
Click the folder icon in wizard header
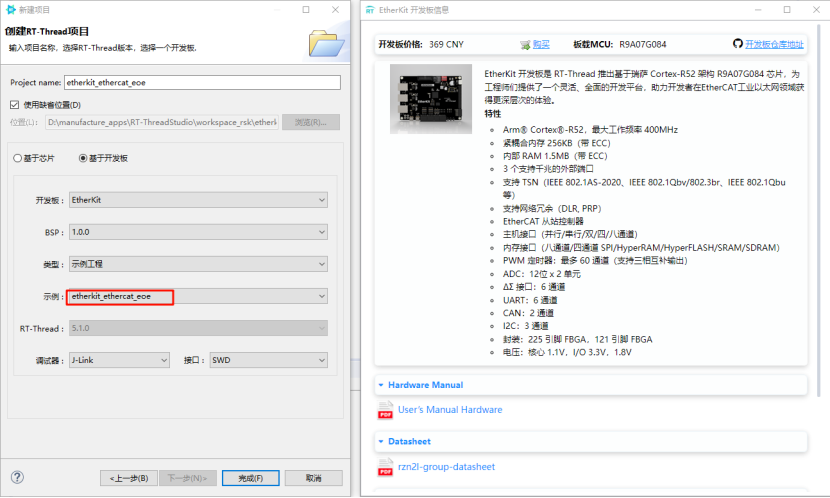pos(326,43)
